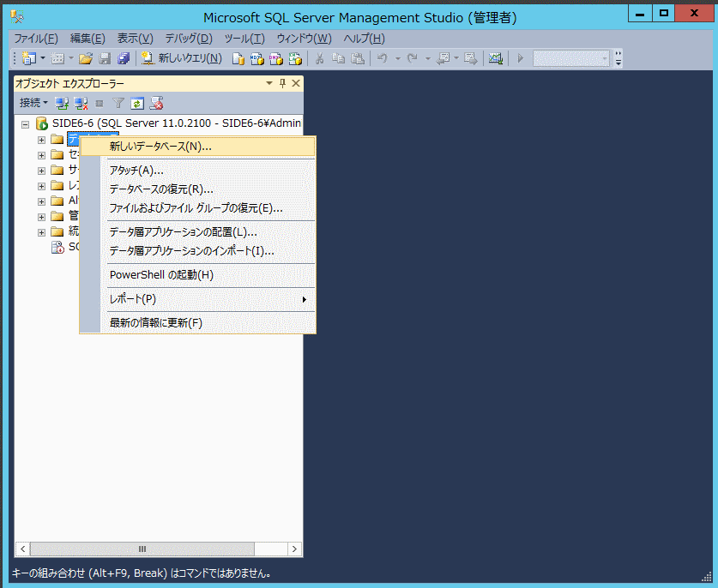Open the 表示(V) menu
718x588 pixels.
coord(135,39)
